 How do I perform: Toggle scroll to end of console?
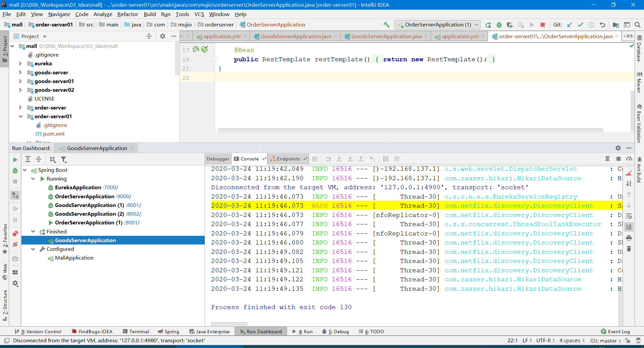point(629,227)
